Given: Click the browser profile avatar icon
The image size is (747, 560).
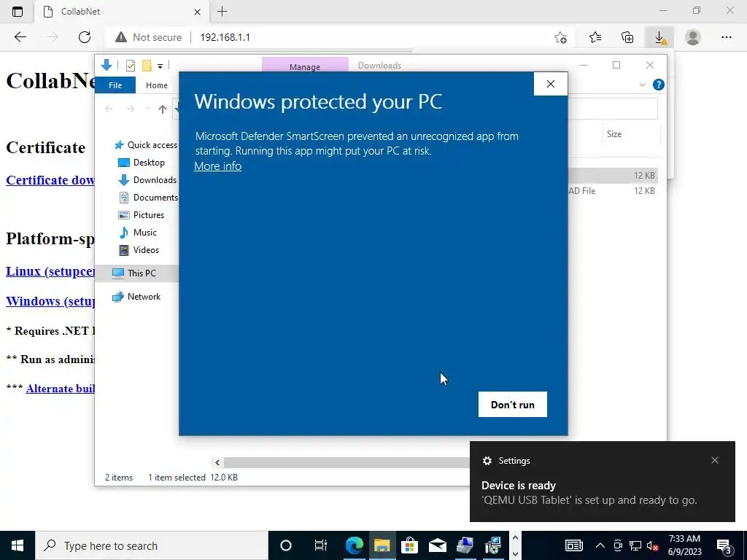Looking at the screenshot, I should tap(693, 37).
